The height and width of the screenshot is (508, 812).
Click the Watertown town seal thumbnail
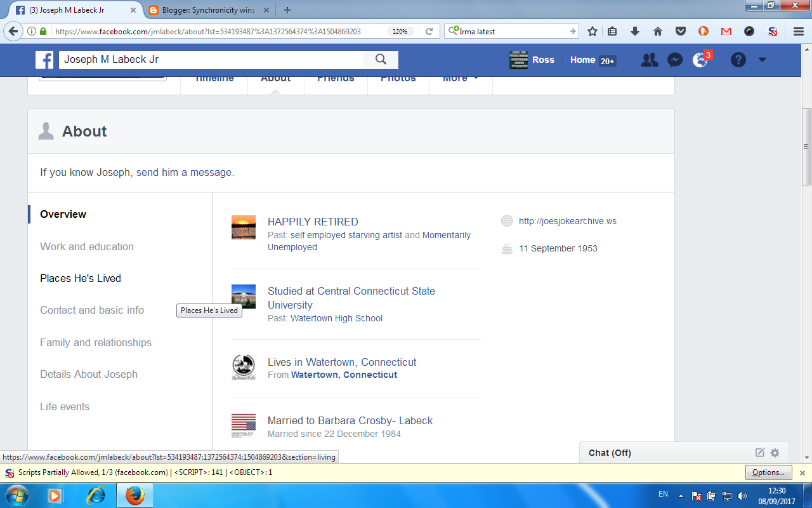(244, 368)
